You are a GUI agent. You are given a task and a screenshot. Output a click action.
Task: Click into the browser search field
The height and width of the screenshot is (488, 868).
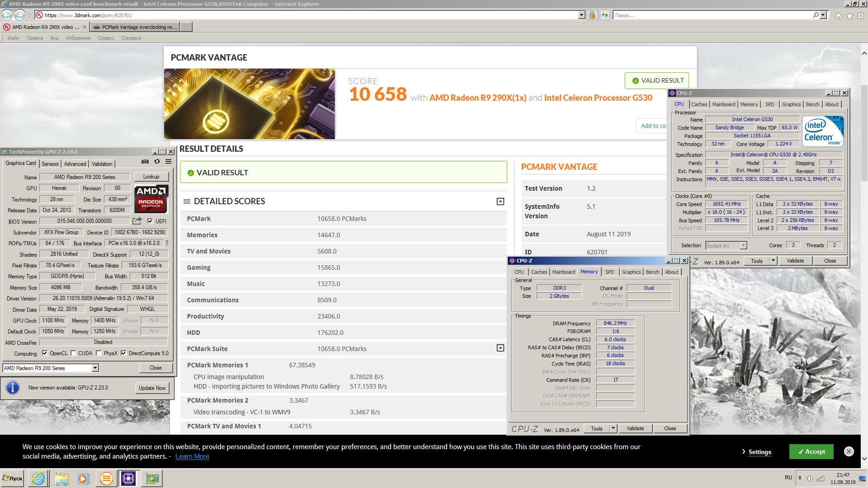coord(712,15)
